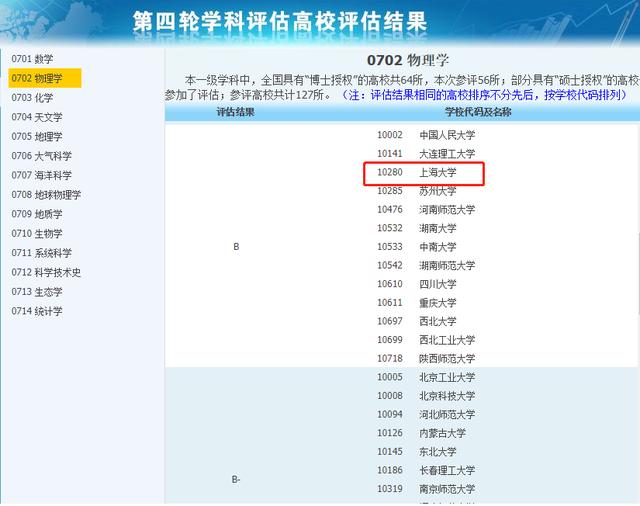Go to 0711 系统科学 results
This screenshot has width=640, height=506.
pos(42,253)
